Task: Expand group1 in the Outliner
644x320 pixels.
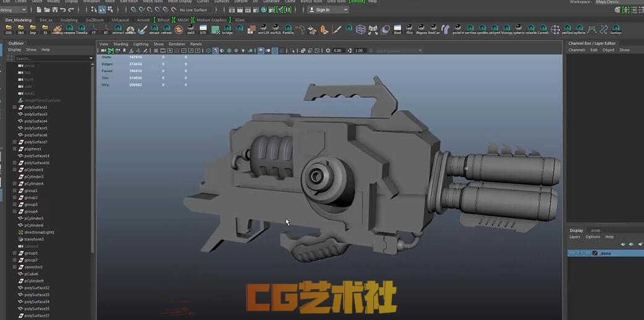Action: pos(14,191)
